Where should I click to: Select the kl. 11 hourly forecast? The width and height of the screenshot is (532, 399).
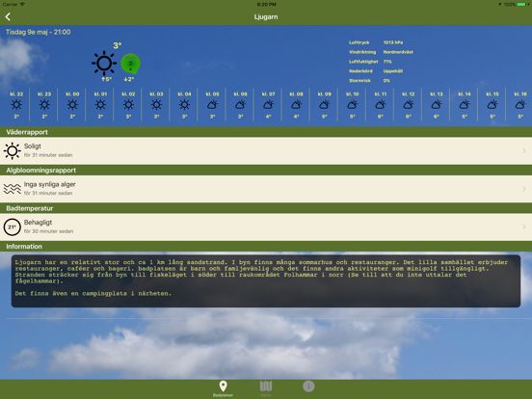381,105
